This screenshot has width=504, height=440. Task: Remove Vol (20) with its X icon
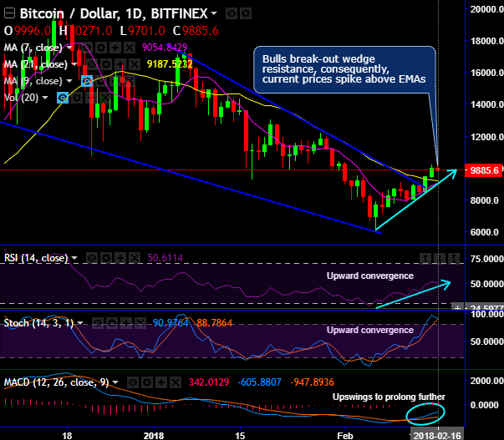tap(105, 98)
